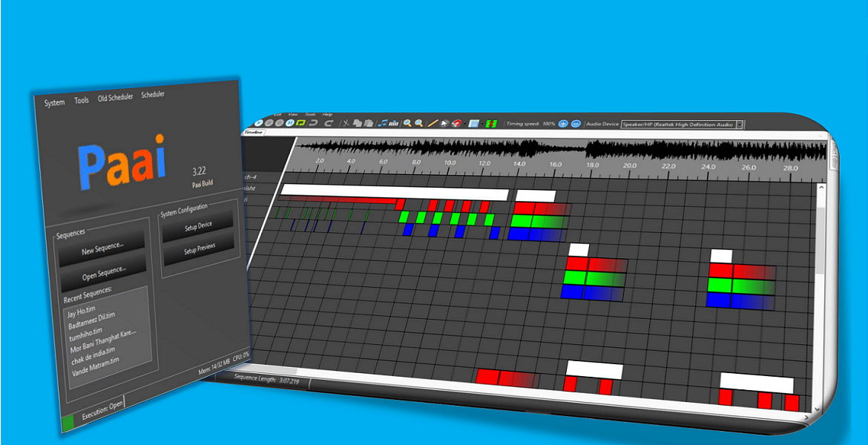Click the Redo arrow icon
Screen dimensions: 868x445
pyautogui.click(x=329, y=123)
